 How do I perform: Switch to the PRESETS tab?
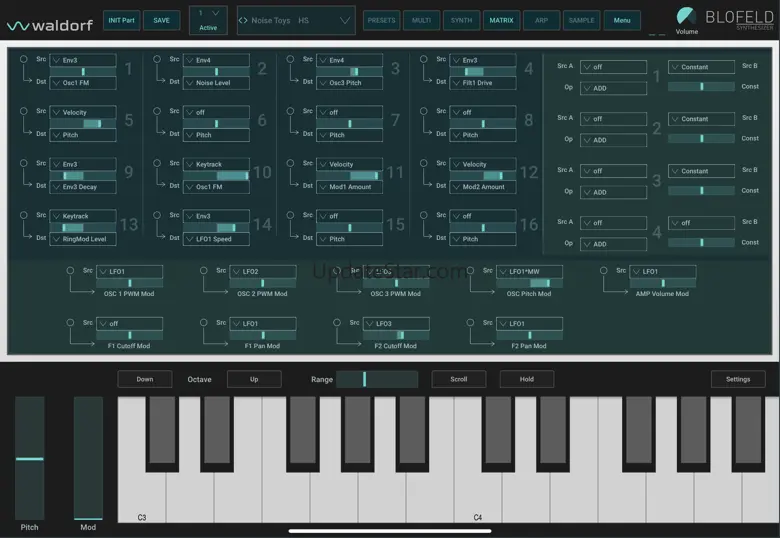[x=382, y=20]
